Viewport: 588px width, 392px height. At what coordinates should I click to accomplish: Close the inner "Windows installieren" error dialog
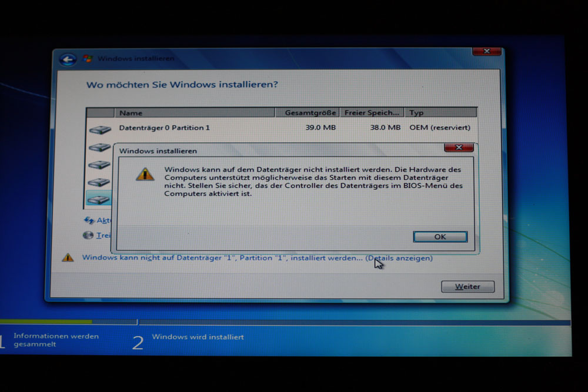pos(459,148)
